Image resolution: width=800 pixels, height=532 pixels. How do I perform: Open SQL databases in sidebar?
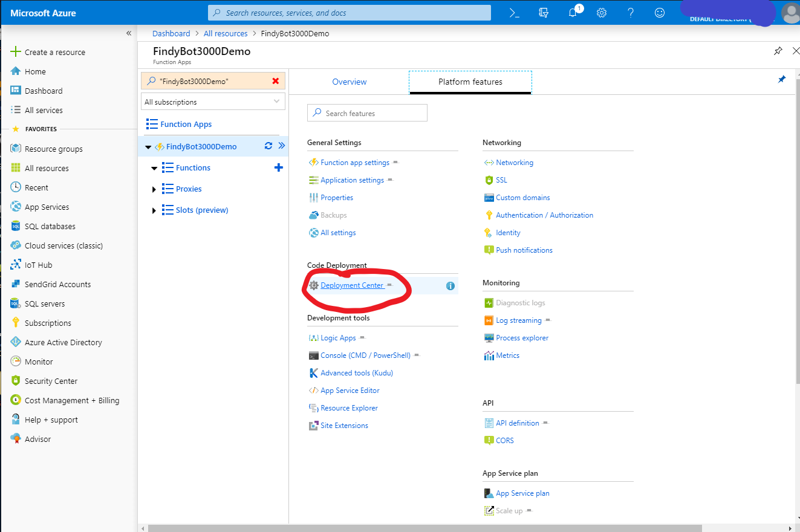pos(50,226)
